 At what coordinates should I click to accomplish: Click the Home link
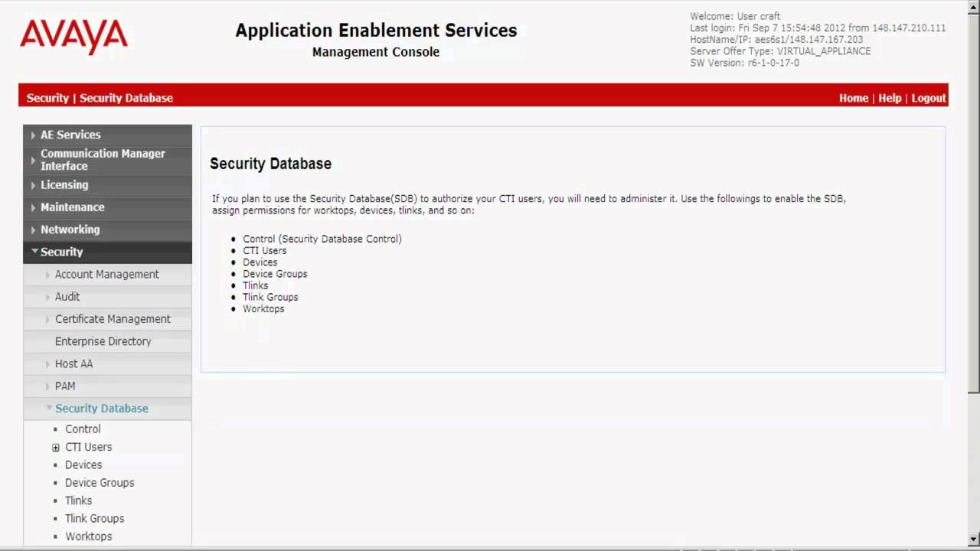click(853, 98)
